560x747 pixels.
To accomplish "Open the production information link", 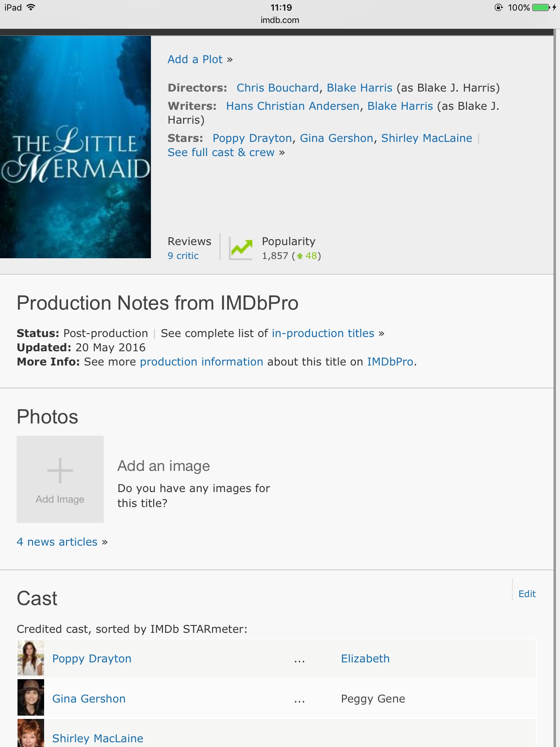I will pos(202,362).
